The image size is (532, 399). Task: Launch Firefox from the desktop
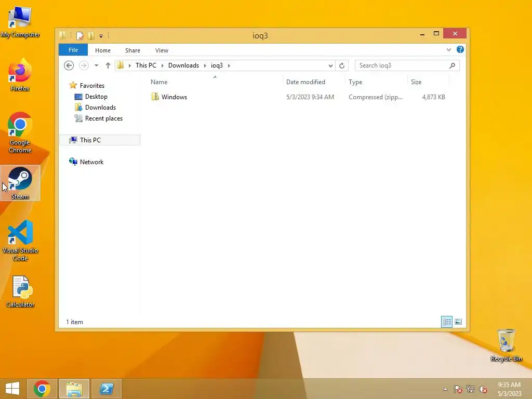[20, 75]
